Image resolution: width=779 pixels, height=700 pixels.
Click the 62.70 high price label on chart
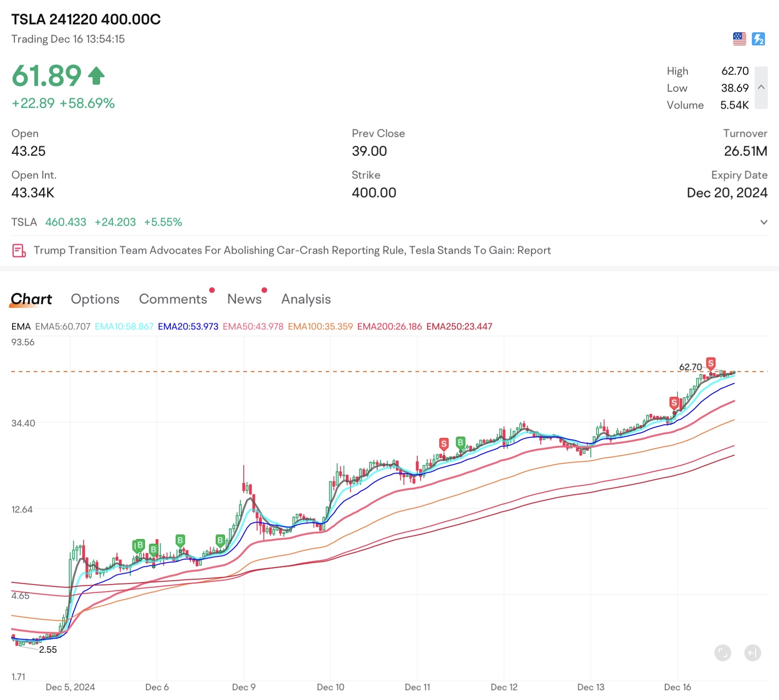coord(691,367)
